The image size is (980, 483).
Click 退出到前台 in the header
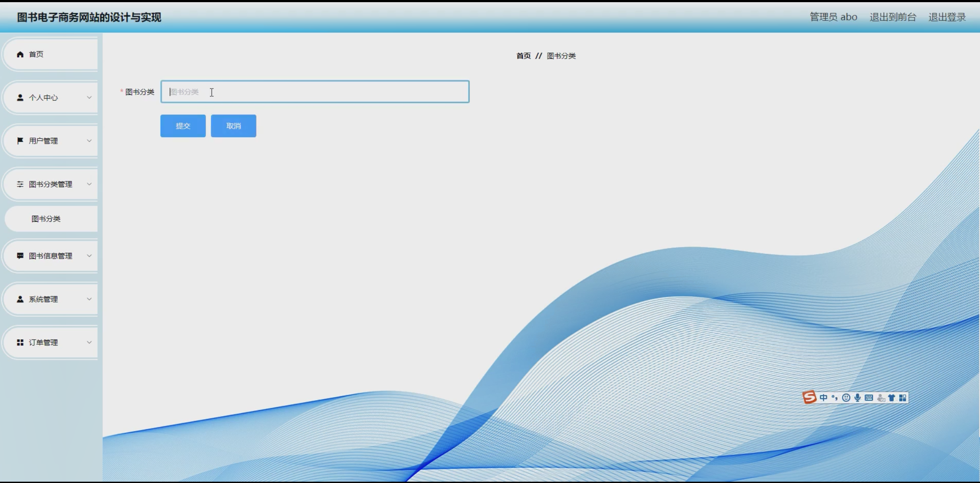[893, 17]
